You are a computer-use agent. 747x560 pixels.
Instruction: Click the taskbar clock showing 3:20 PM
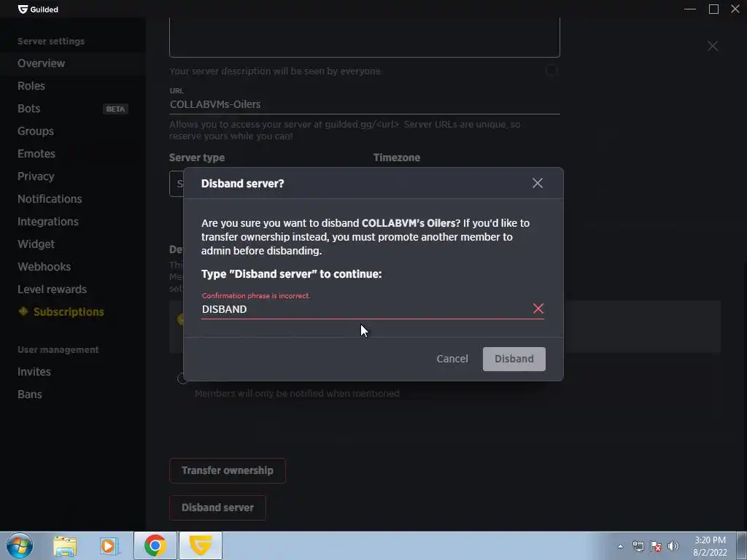click(710, 546)
